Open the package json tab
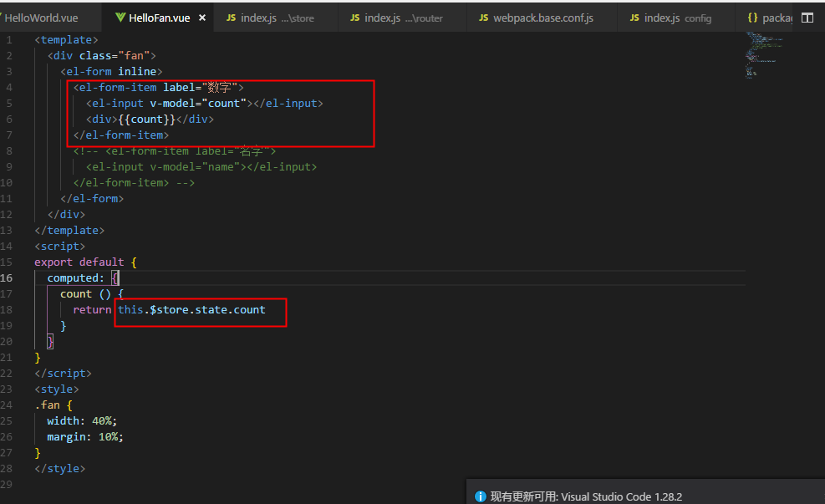The width and height of the screenshot is (825, 504). pyautogui.click(x=765, y=18)
